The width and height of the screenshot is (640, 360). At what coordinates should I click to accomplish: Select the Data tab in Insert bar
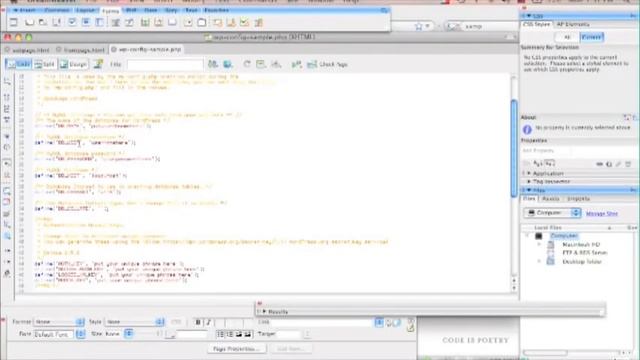click(151, 10)
